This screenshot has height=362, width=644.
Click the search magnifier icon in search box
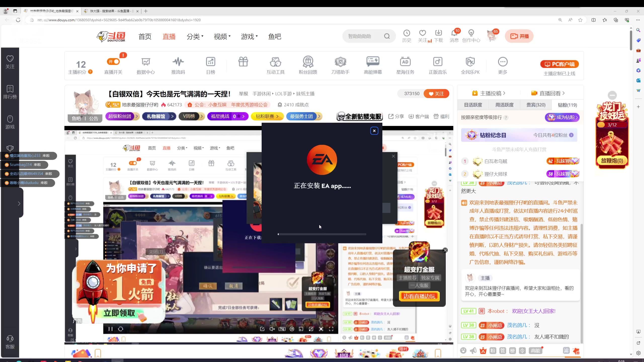pyautogui.click(x=387, y=36)
